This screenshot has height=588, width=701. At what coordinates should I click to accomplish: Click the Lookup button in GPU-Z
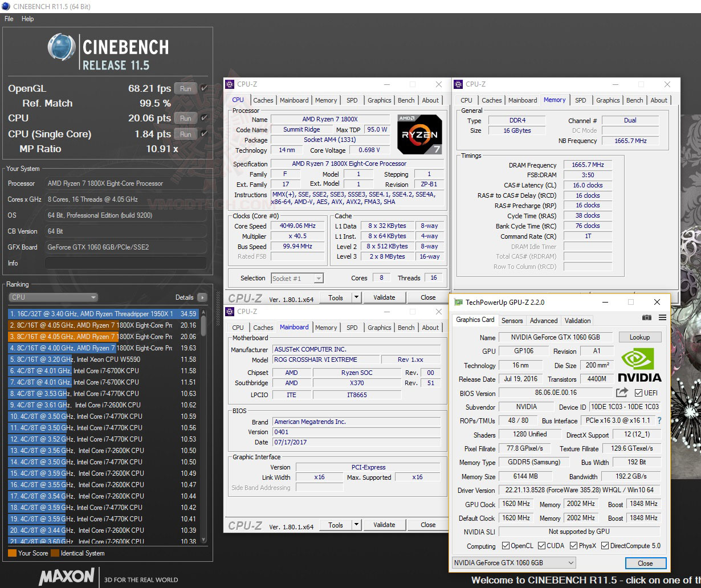[x=639, y=337]
